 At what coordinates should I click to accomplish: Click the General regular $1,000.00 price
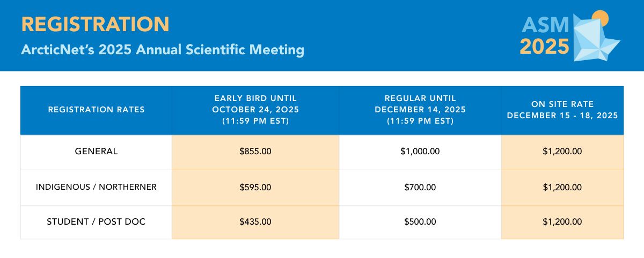(x=420, y=152)
